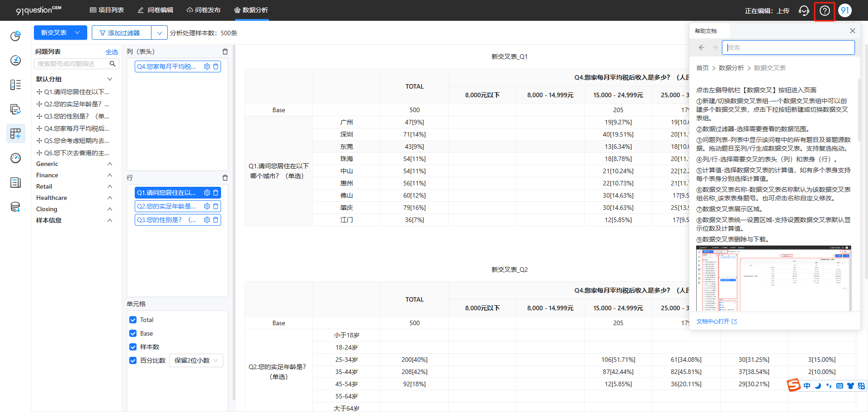Delete the Q2 row item

coord(216,206)
